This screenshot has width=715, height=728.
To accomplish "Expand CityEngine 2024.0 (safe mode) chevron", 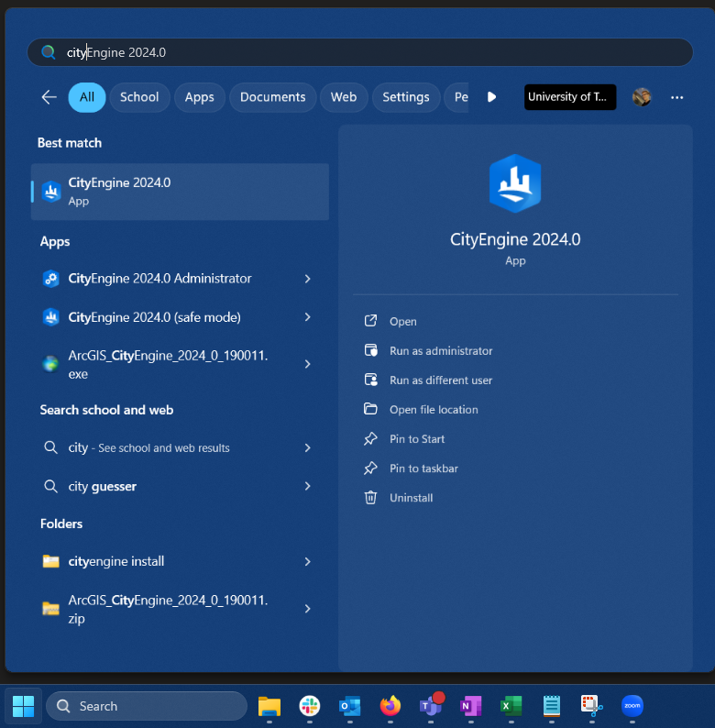I will tap(307, 317).
